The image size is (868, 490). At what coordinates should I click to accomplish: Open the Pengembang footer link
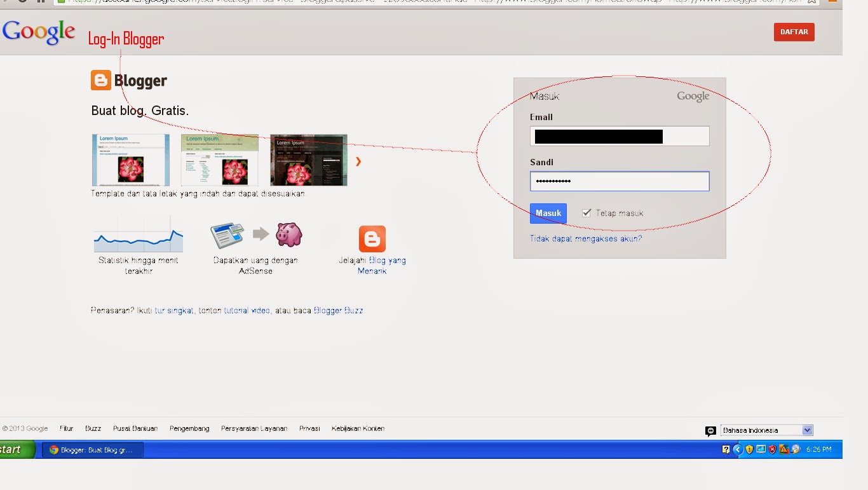(189, 428)
